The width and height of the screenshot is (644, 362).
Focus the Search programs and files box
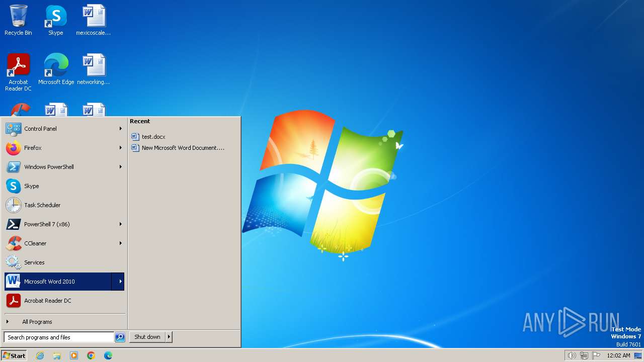coord(59,337)
